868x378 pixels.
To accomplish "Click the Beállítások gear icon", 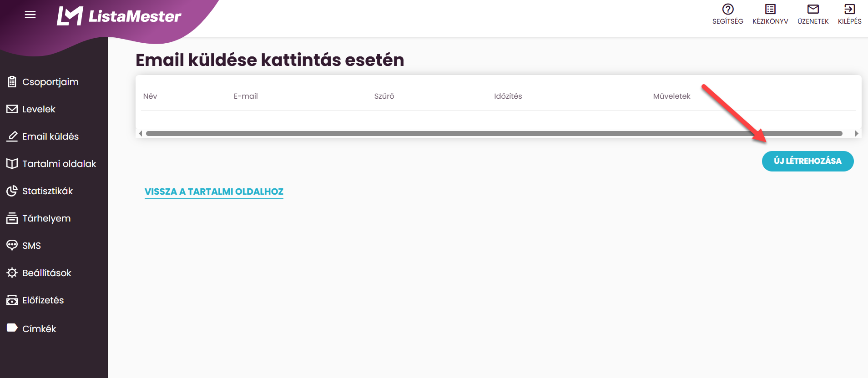I will point(12,273).
